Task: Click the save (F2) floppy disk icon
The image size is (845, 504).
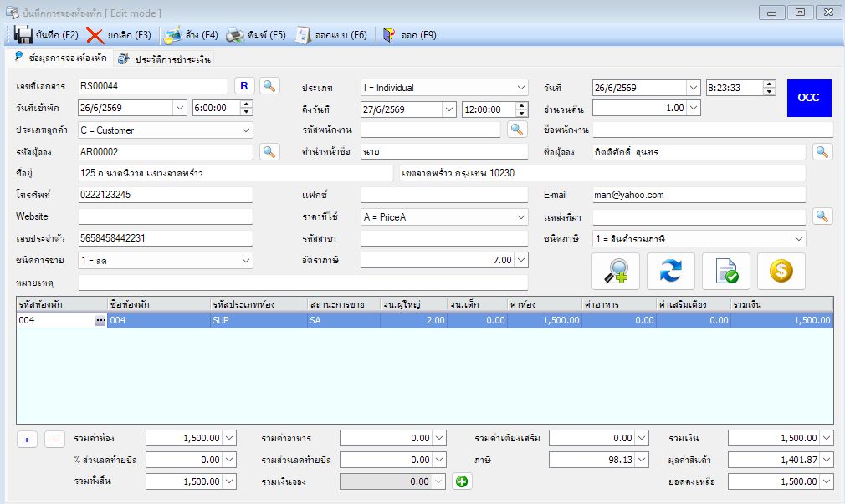Action: coord(23,35)
